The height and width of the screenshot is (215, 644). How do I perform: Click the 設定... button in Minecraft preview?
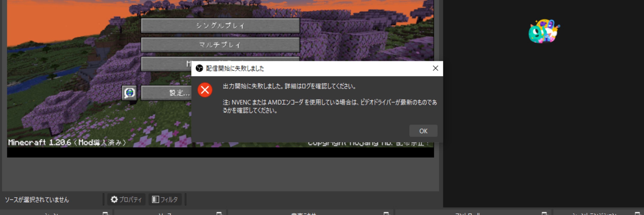coord(166,93)
